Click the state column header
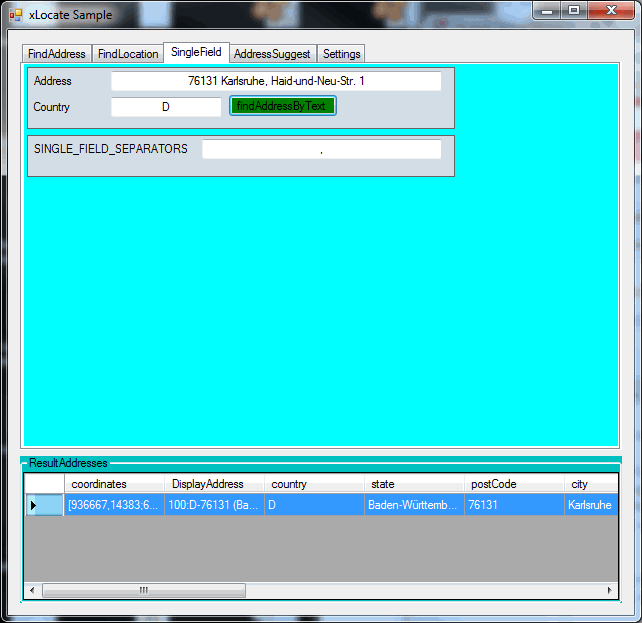The width and height of the screenshot is (642, 623). tap(414, 484)
